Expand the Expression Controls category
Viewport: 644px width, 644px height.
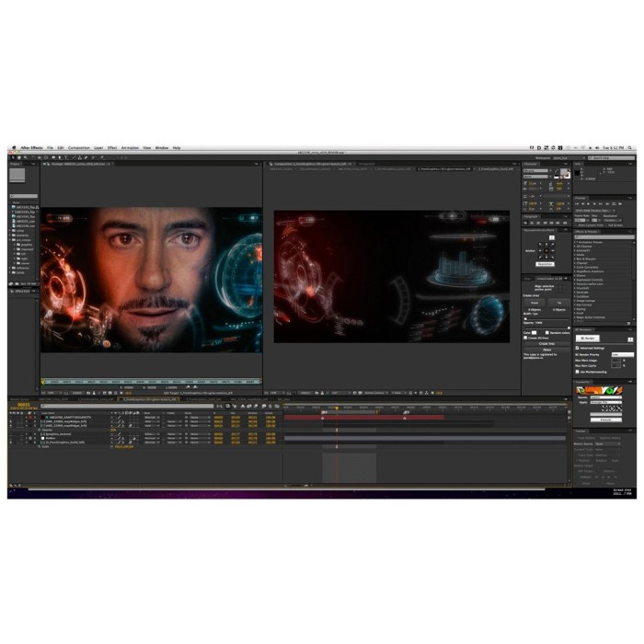[575, 280]
